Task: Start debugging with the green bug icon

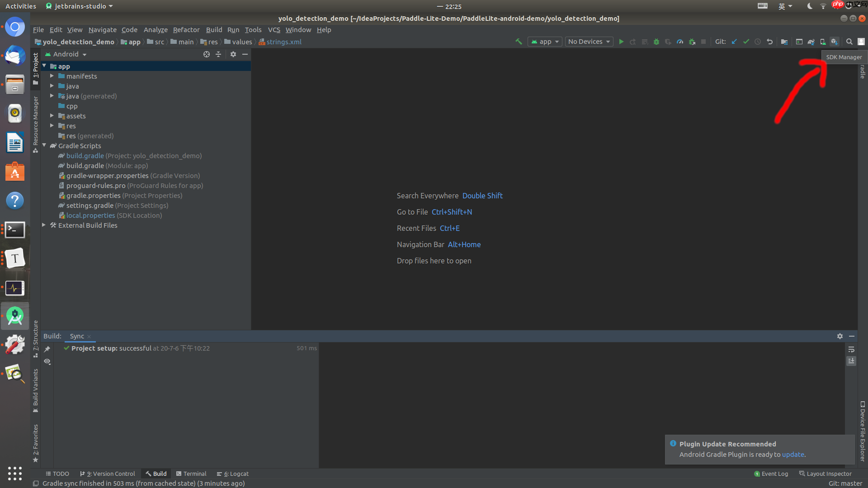Action: point(656,42)
